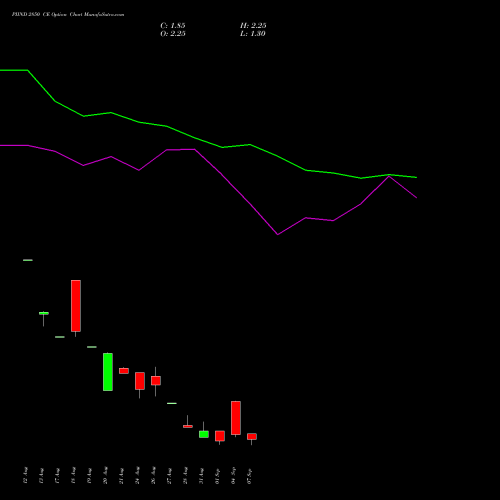The height and width of the screenshot is (500, 500).
Task: Select the 01 Sep date label
Action: [x=218, y=475]
